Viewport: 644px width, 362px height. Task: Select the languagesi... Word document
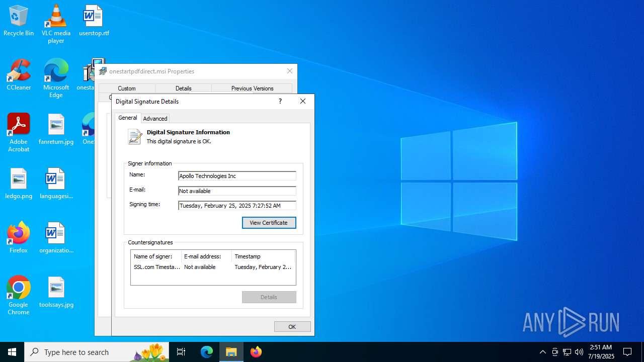[56, 184]
